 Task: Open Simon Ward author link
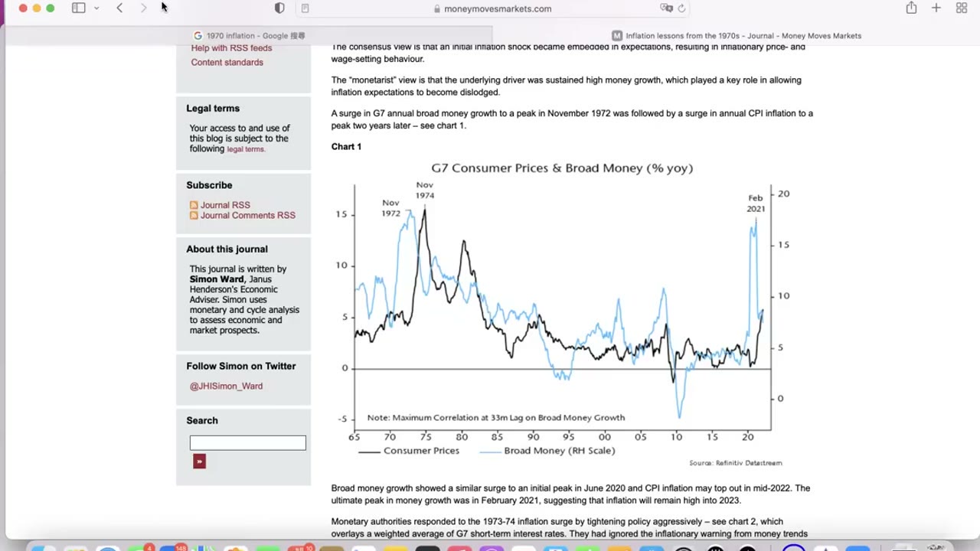click(x=217, y=279)
